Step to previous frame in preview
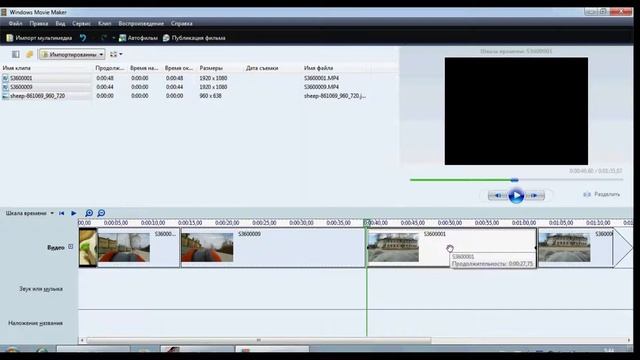Screen dimensions: 640x360 tap(498, 196)
